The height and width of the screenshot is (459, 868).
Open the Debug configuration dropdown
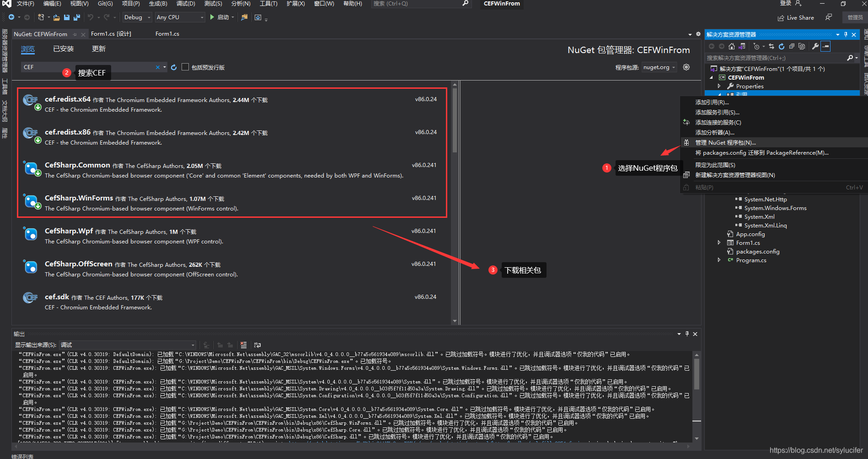[137, 17]
